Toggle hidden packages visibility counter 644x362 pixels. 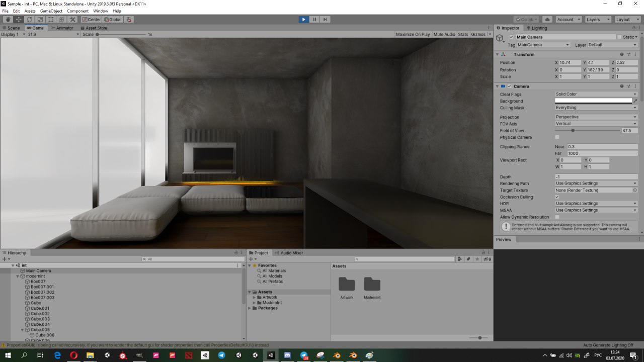pos(487,259)
